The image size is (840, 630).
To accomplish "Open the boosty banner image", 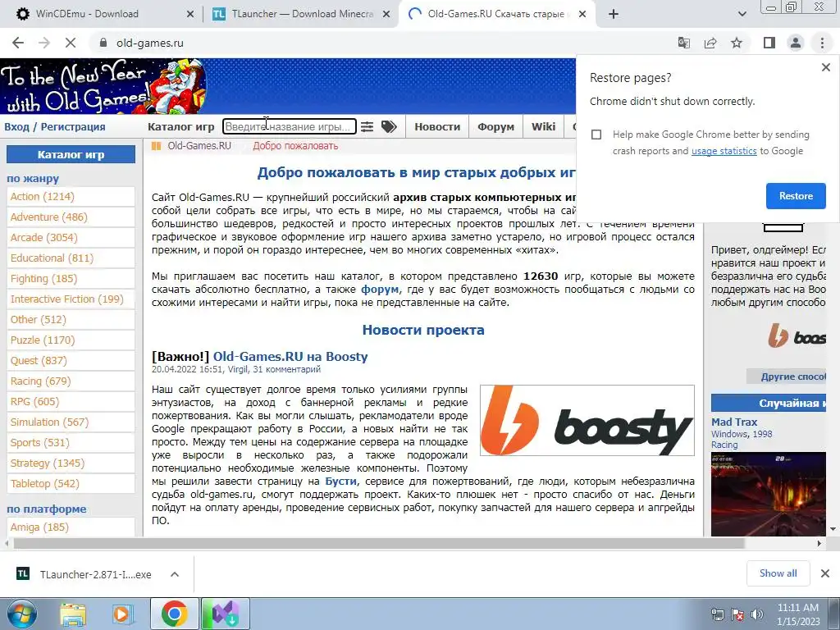I will [x=587, y=421].
